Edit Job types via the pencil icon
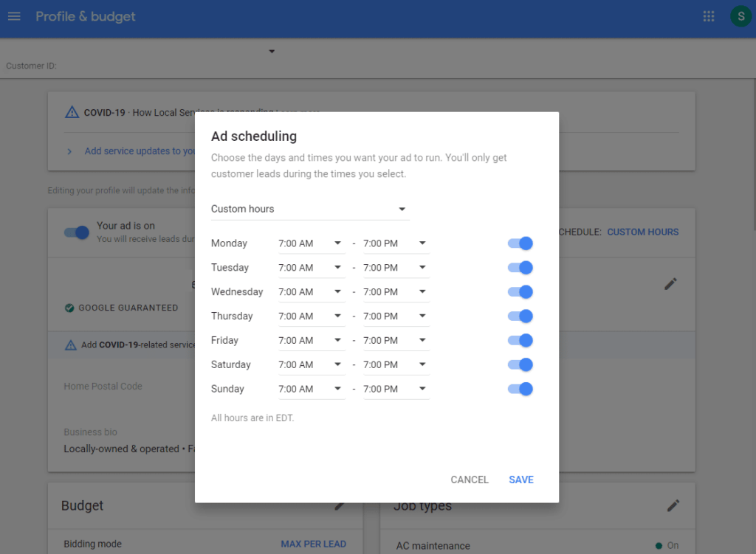Screen dimensions: 756x554 coord(673,505)
